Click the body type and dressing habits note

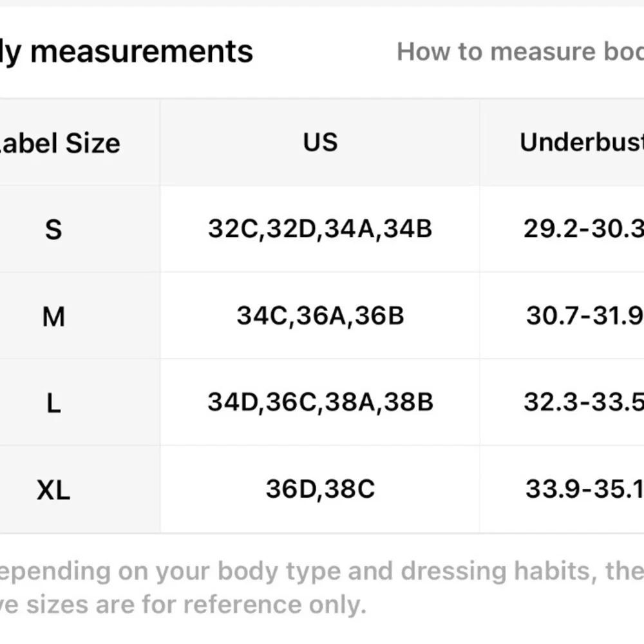pos(322,571)
